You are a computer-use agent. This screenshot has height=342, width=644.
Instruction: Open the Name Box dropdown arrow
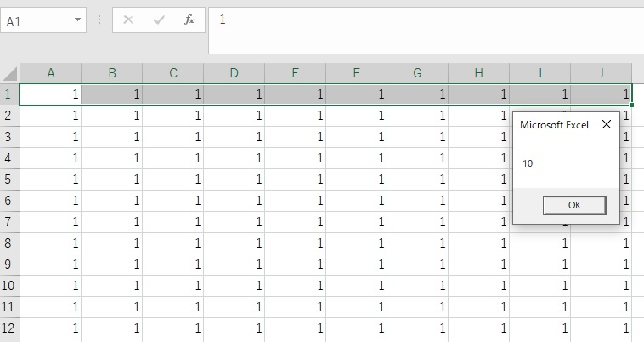point(78,20)
